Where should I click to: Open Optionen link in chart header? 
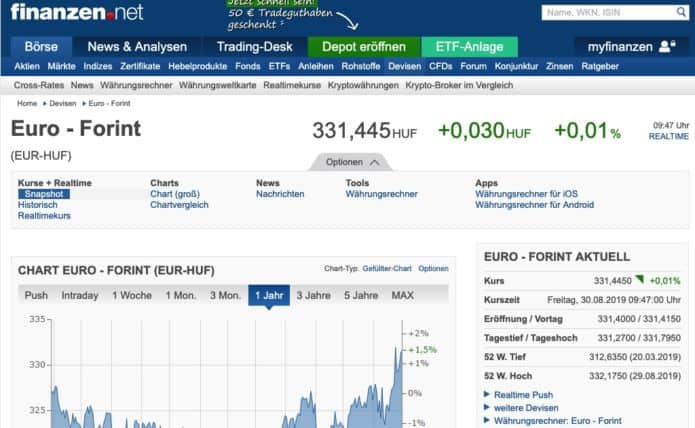click(x=433, y=268)
